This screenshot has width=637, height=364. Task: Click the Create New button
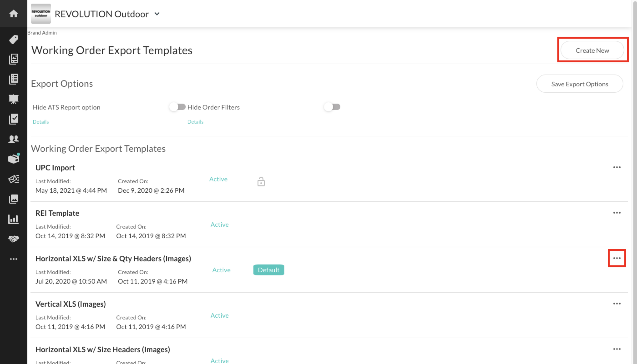(592, 50)
